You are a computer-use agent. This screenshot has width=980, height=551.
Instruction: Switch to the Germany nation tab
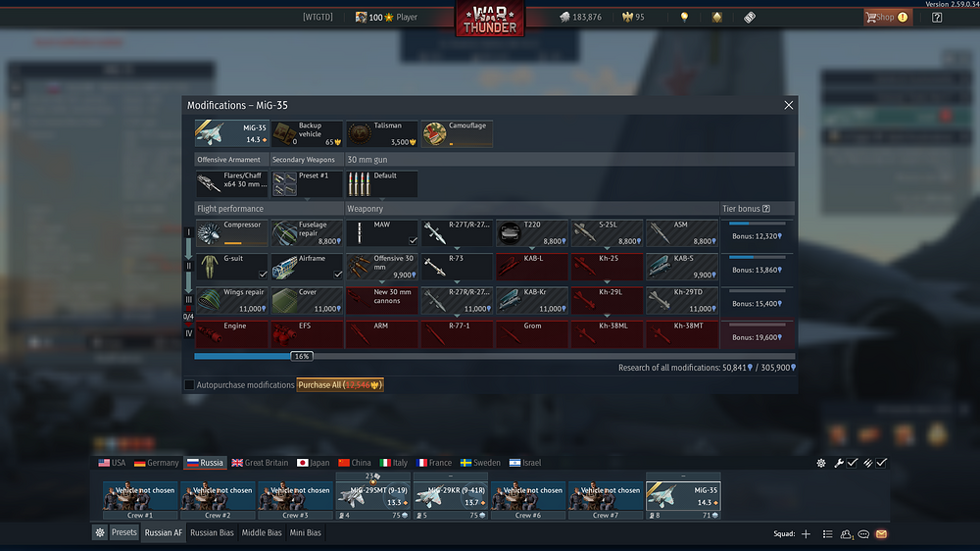point(156,463)
